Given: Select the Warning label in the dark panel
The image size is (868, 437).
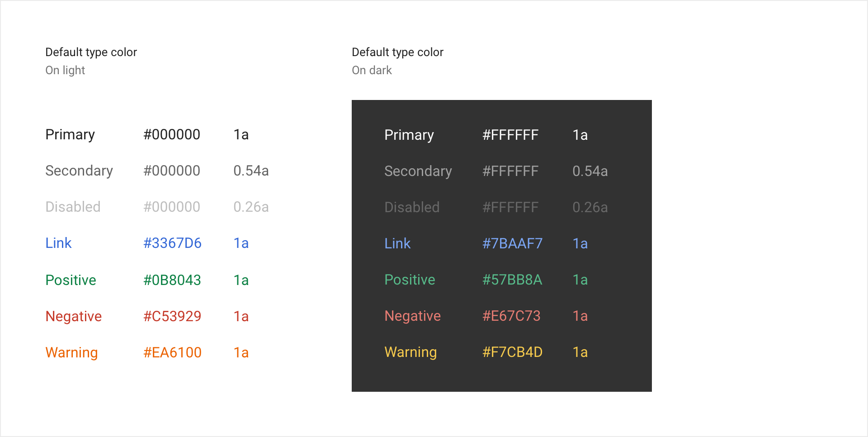Looking at the screenshot, I should tap(410, 352).
